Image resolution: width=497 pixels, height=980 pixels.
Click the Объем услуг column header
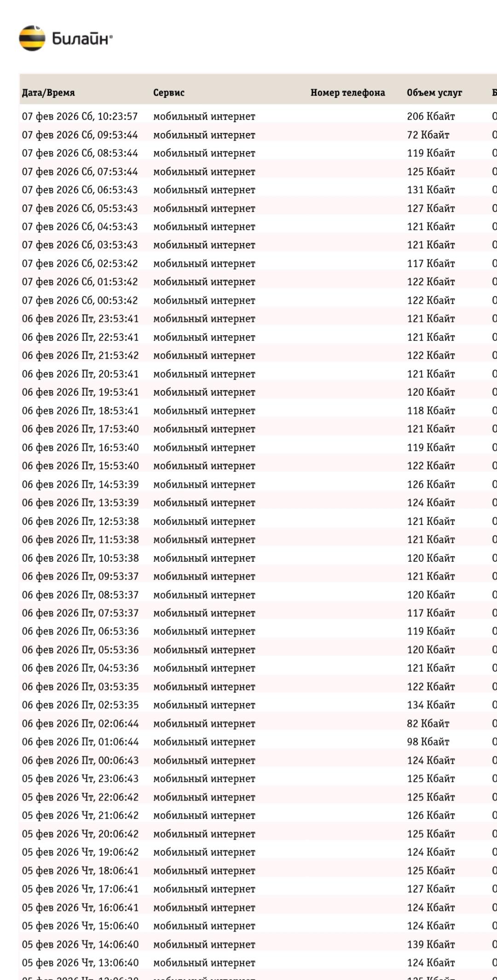pyautogui.click(x=434, y=92)
